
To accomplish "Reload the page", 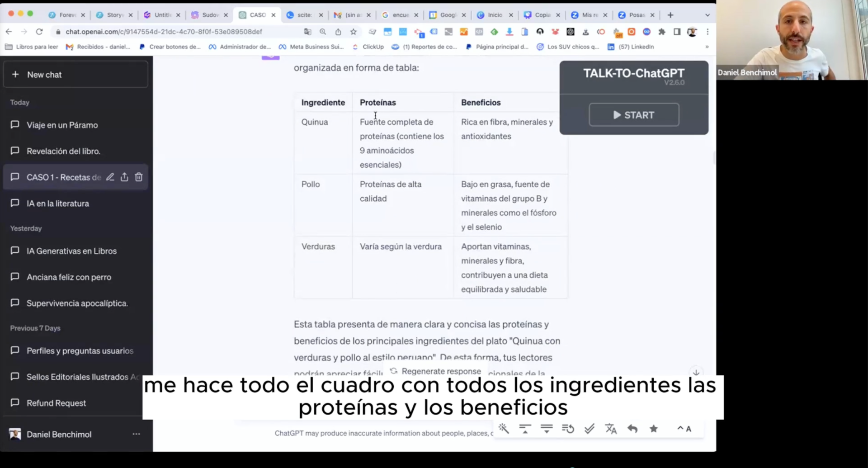I will [x=39, y=32].
